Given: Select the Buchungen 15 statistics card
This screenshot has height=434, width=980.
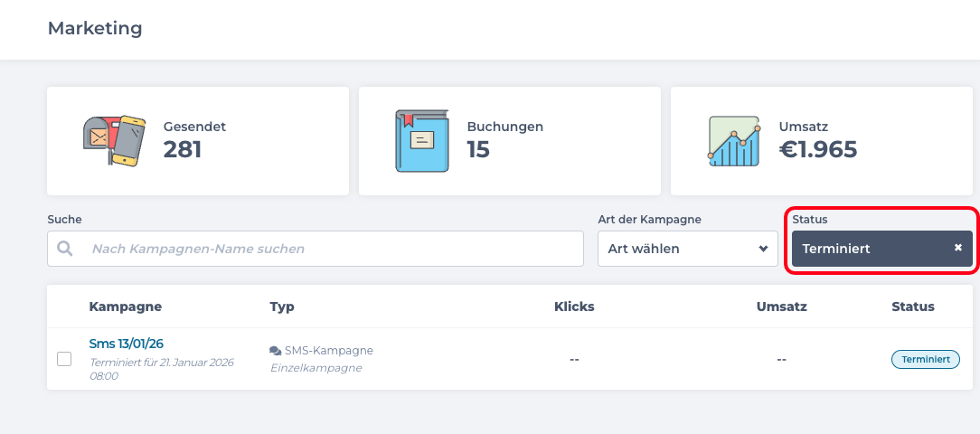Looking at the screenshot, I should [x=509, y=141].
